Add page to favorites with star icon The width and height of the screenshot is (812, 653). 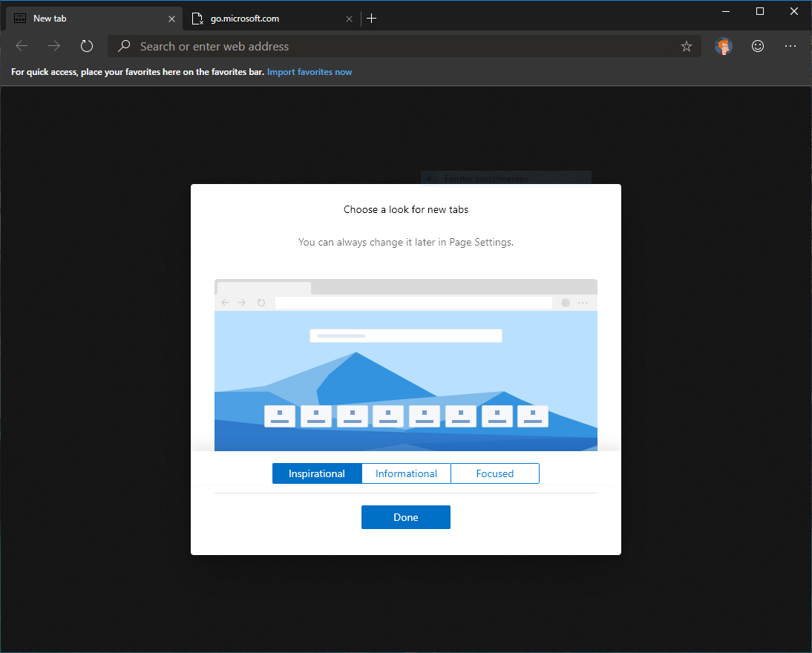pyautogui.click(x=687, y=46)
